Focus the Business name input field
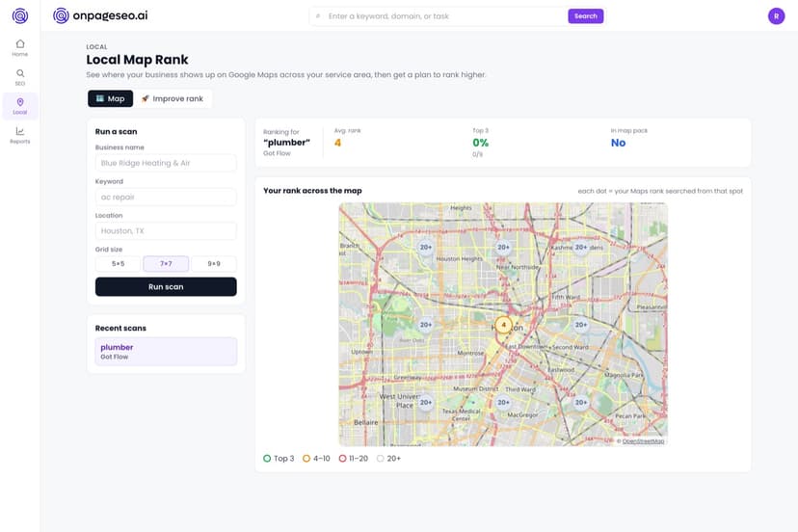This screenshot has height=532, width=798. pyautogui.click(x=166, y=163)
